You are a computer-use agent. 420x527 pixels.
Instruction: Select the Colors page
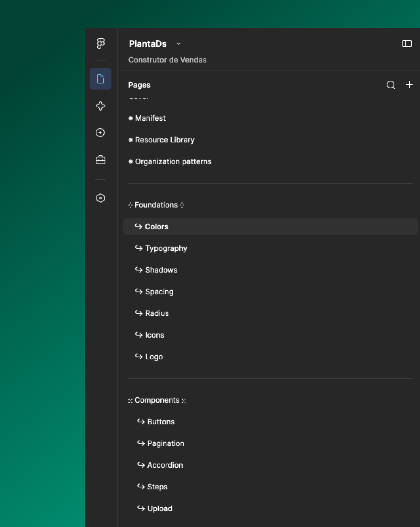pos(270,226)
